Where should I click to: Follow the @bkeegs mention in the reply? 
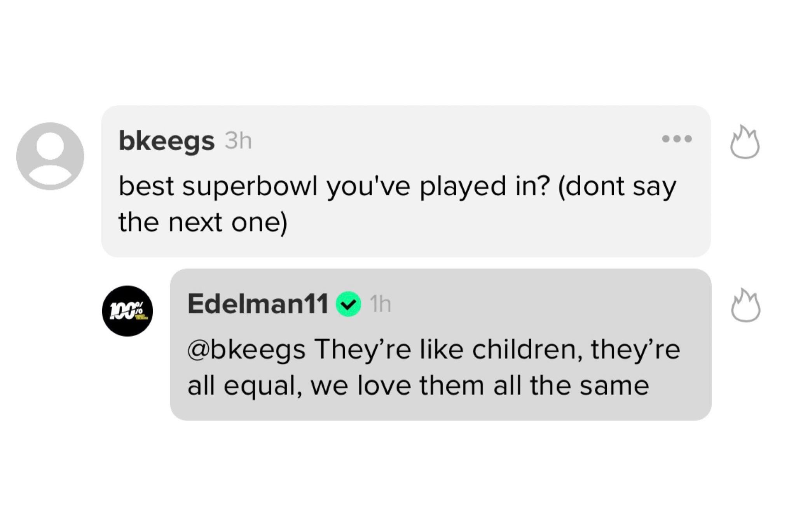click(x=246, y=349)
